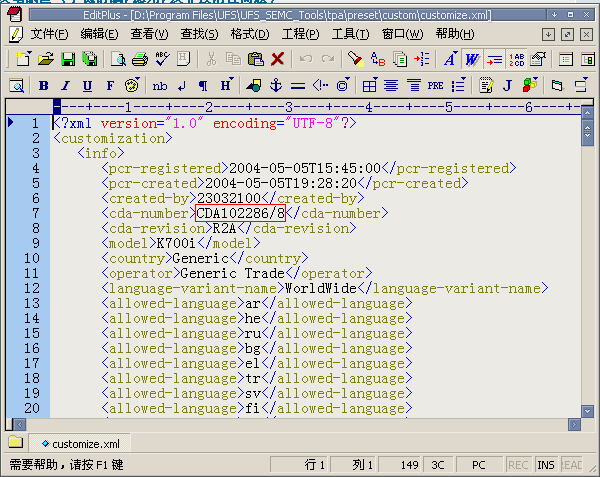Click the Save file toolbar icon

(x=68, y=60)
